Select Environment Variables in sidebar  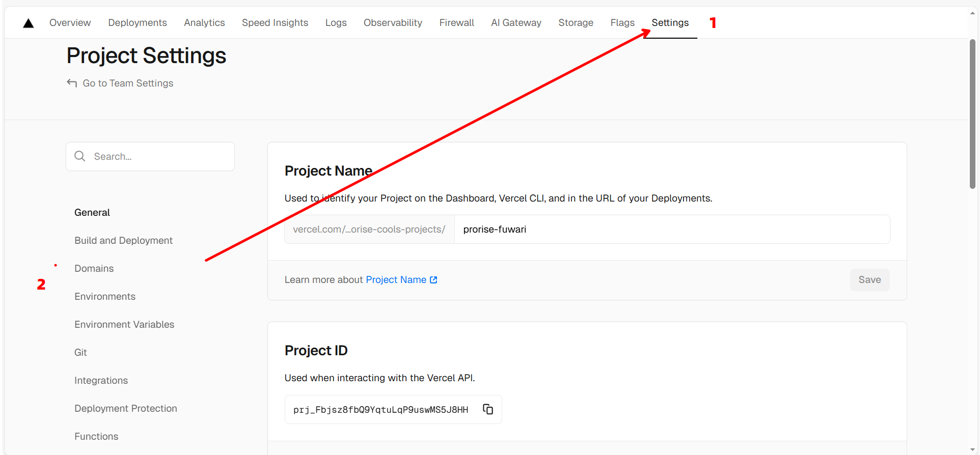[124, 324]
